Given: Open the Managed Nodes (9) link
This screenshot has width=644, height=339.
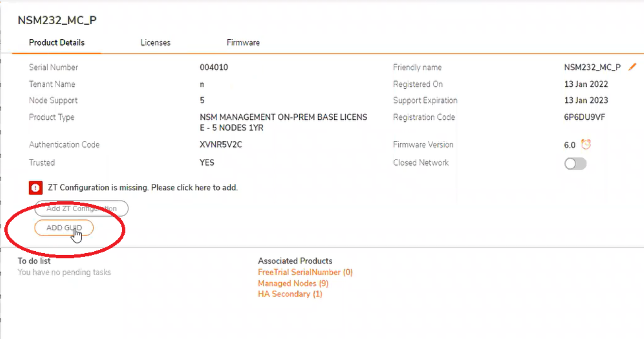Looking at the screenshot, I should (x=293, y=283).
